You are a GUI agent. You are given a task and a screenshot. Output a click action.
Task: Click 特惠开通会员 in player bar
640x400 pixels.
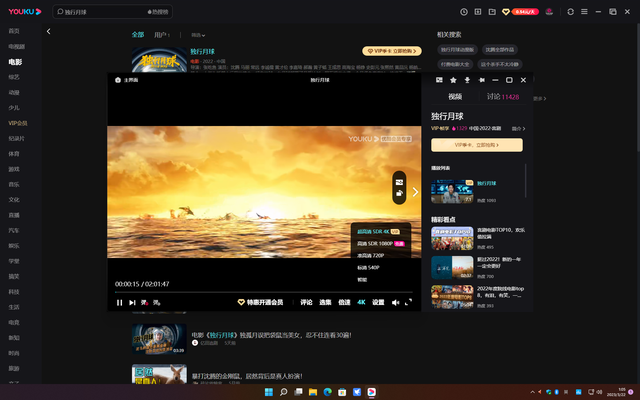coord(260,302)
